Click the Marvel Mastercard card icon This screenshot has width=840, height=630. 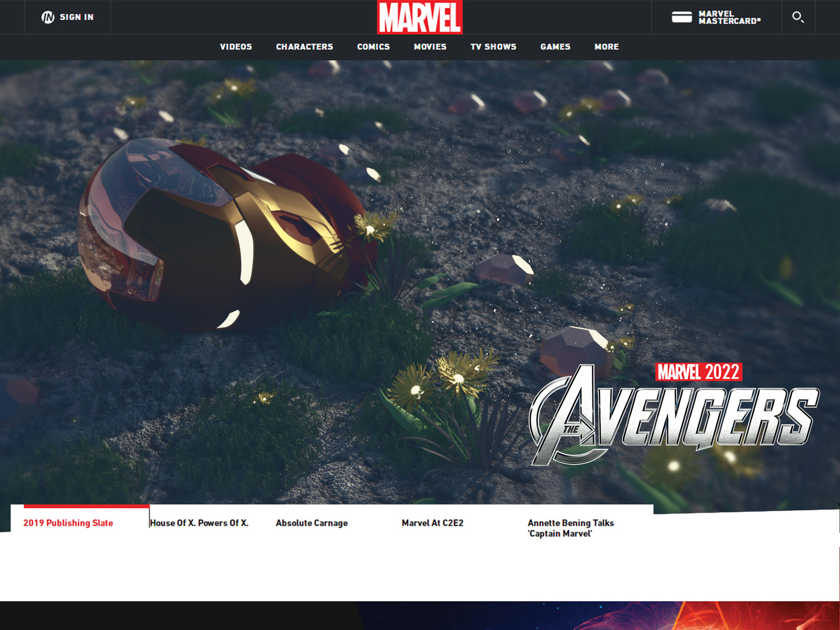click(x=680, y=17)
